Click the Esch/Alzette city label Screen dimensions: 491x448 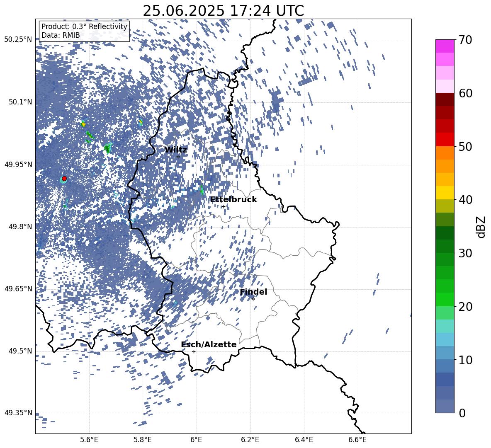(x=209, y=345)
